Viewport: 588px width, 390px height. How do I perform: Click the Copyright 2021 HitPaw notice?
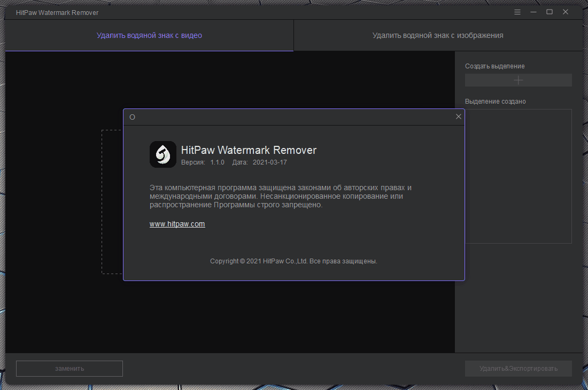(x=293, y=261)
